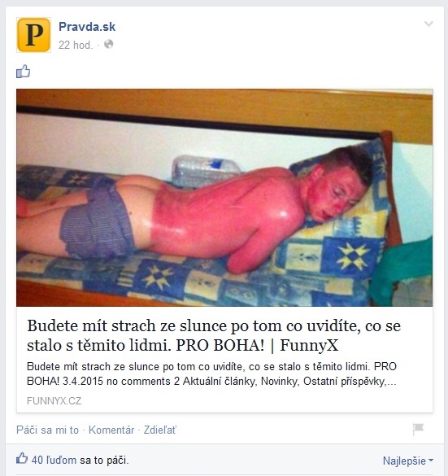Open the post options chevron menu
This screenshot has height=476, width=448.
click(428, 24)
